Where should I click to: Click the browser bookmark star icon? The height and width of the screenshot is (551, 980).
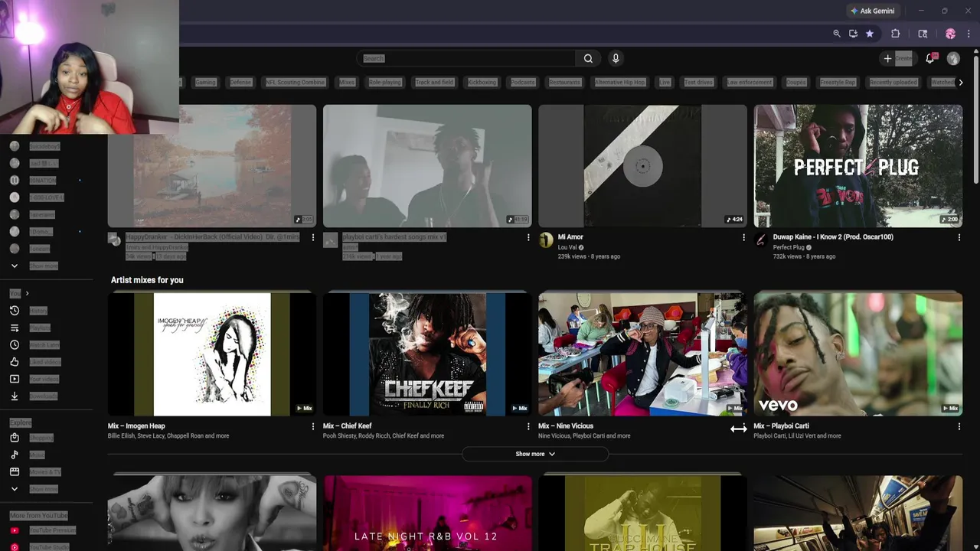pyautogui.click(x=870, y=34)
